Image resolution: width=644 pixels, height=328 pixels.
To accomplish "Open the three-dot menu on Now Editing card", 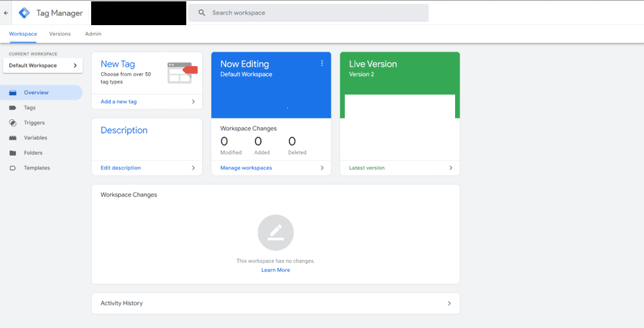I will 322,63.
